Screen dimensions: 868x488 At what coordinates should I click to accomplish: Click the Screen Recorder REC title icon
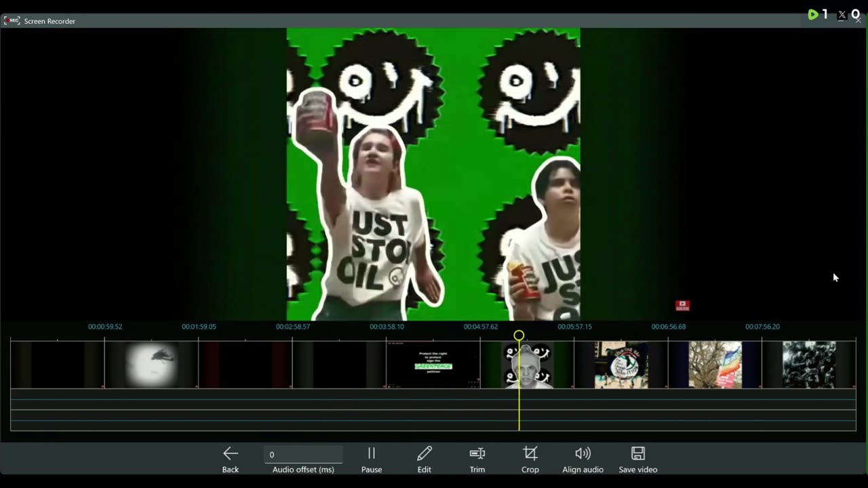[12, 20]
